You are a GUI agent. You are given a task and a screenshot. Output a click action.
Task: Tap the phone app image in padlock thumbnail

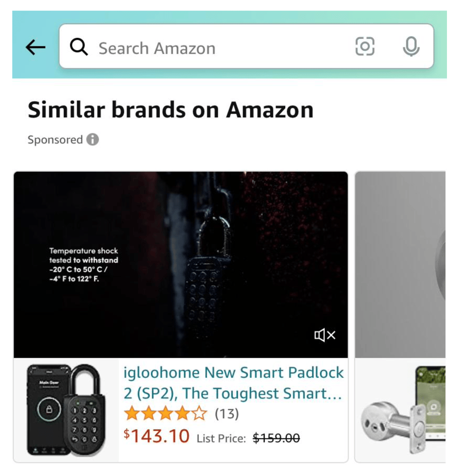47,410
